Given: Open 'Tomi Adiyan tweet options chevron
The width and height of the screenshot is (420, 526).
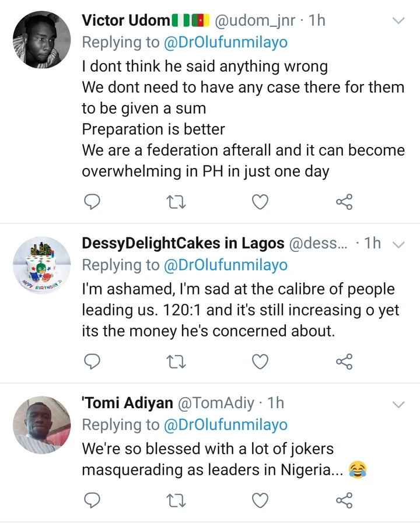Looking at the screenshot, I should (x=398, y=405).
